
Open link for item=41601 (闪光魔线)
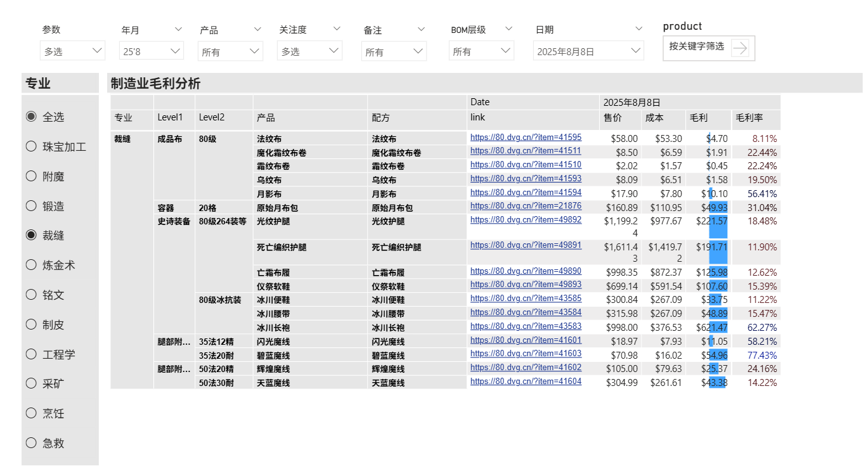526,340
